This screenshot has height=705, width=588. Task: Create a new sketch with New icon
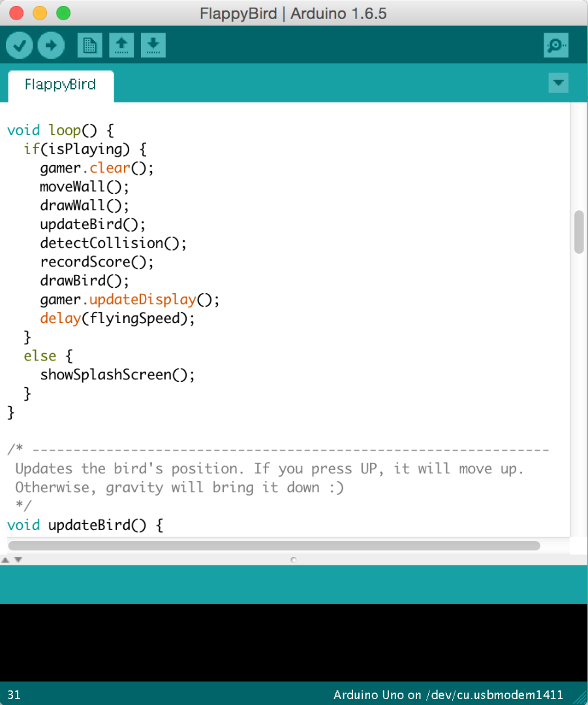click(90, 45)
